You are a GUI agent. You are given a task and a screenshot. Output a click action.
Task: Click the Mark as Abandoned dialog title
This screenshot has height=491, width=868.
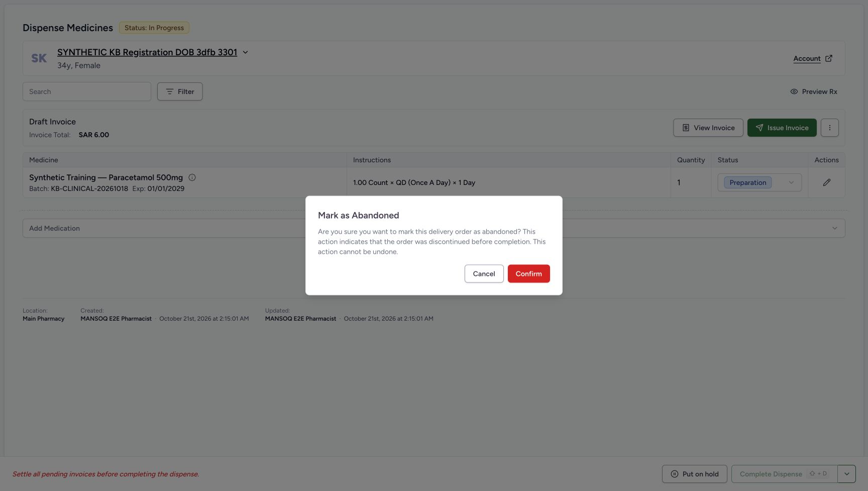[x=359, y=215]
